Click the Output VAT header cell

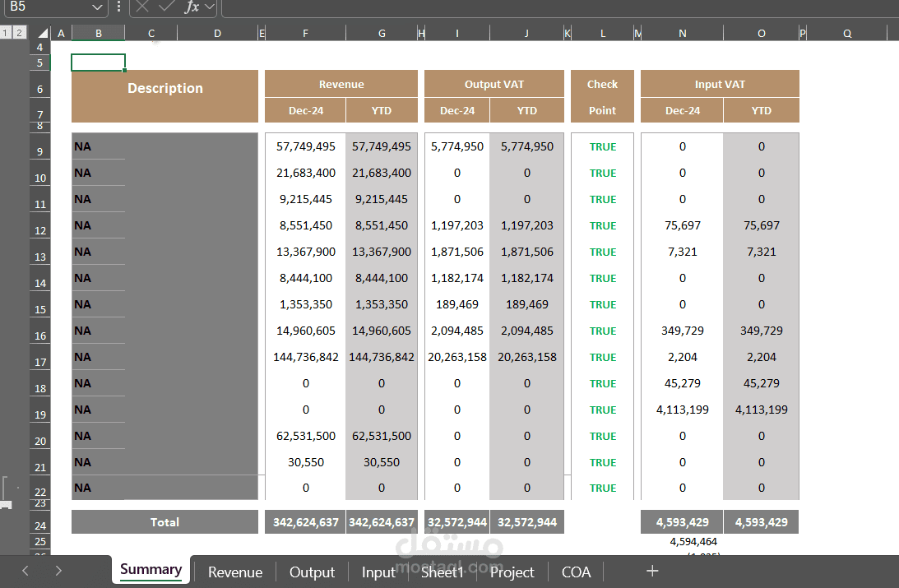click(x=494, y=84)
